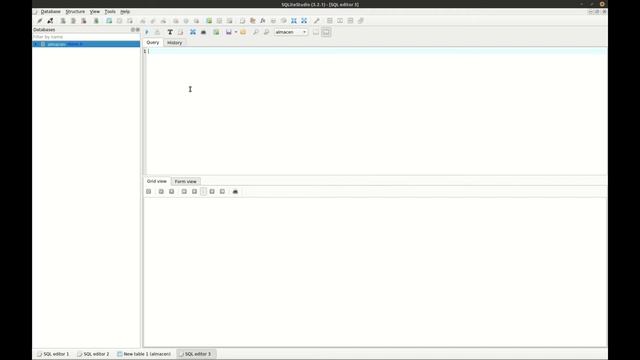Switch to the SQL editor 1 window
The width and height of the screenshot is (640, 360).
click(53, 354)
